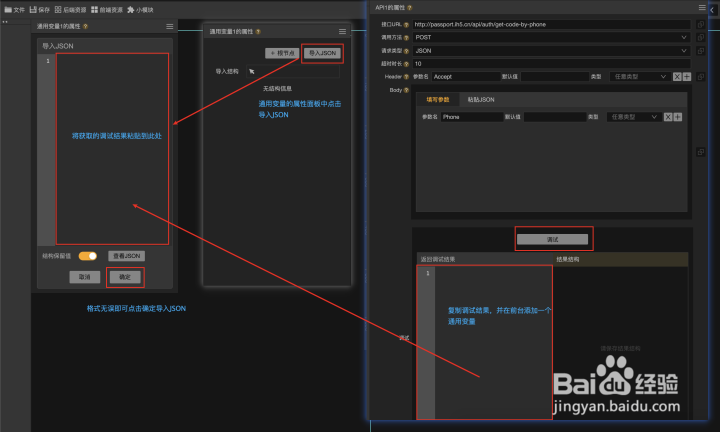
Task: Open Header 类型 任意类型 dropdown
Action: [x=640, y=77]
